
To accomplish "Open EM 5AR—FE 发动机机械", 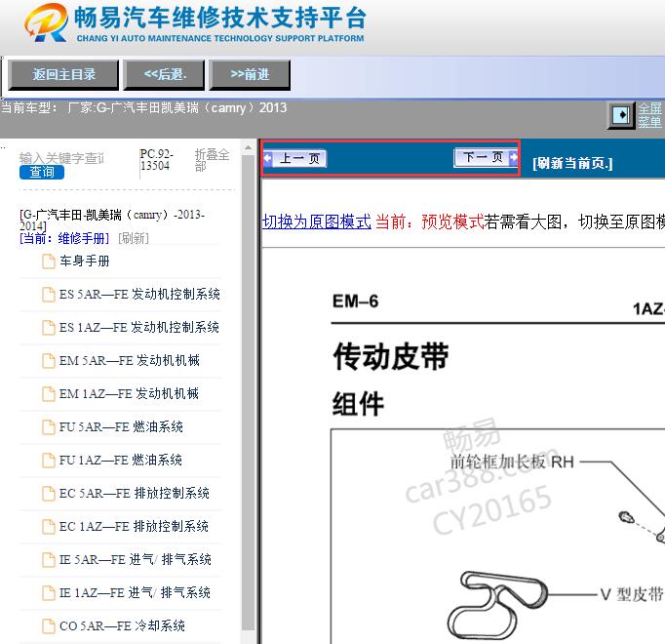I will tap(130, 360).
